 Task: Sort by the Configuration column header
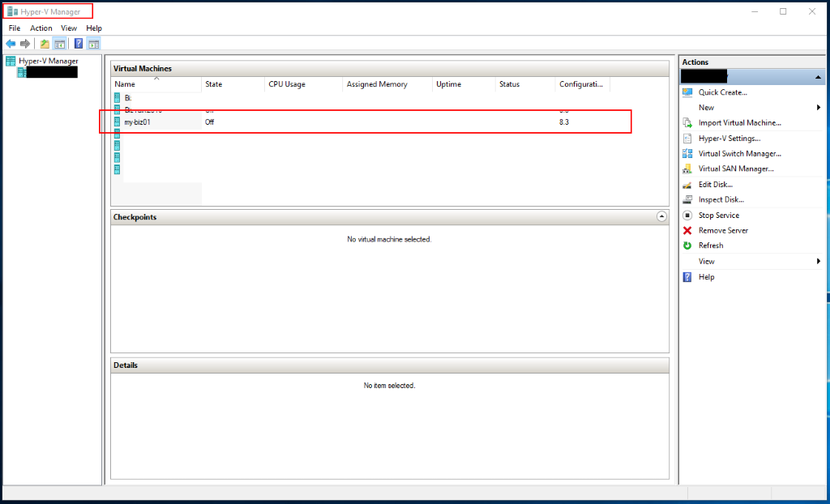click(x=583, y=84)
